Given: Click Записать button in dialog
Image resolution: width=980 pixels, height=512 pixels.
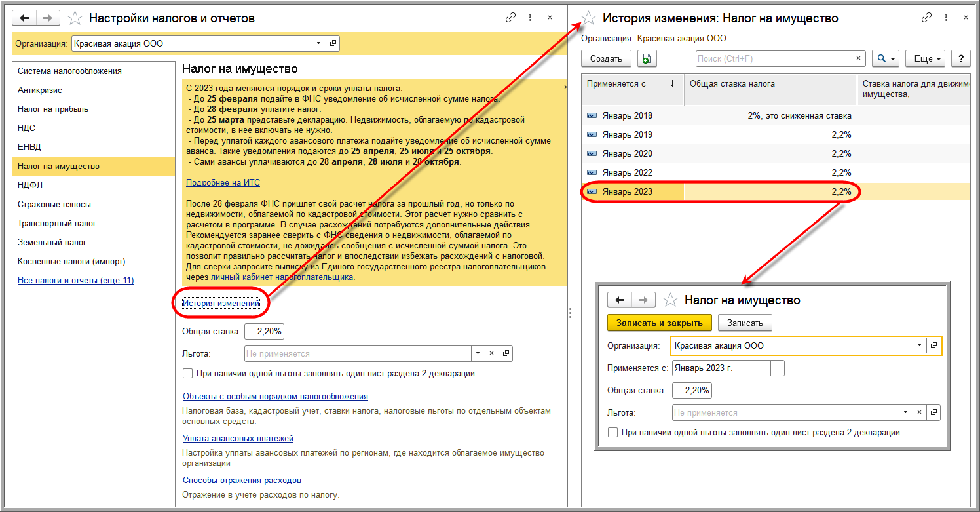Looking at the screenshot, I should coord(745,323).
